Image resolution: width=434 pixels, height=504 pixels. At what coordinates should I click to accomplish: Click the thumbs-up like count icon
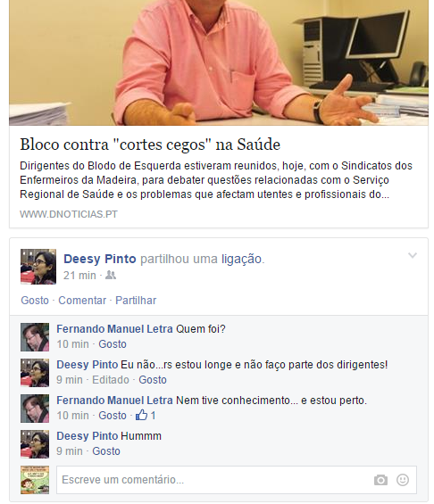tap(142, 415)
